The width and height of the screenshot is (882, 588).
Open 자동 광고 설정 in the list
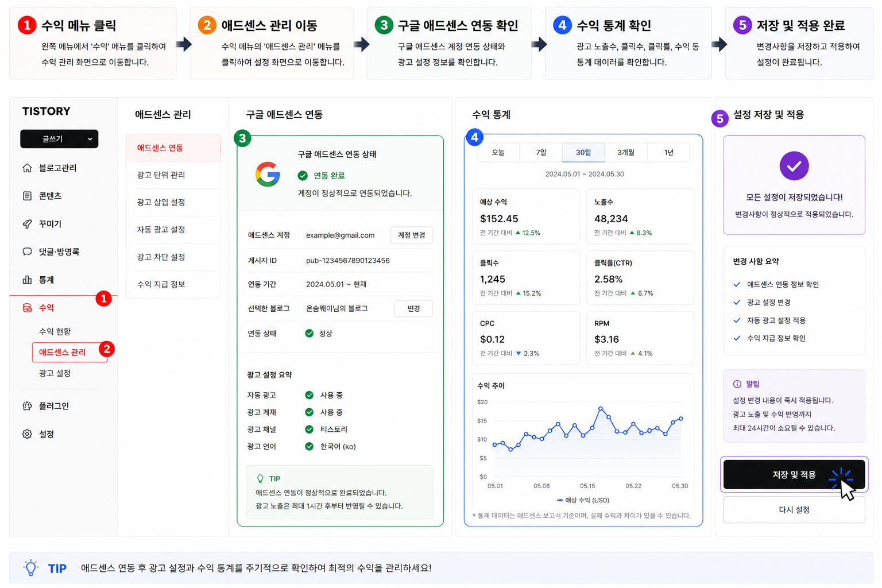coord(173,230)
